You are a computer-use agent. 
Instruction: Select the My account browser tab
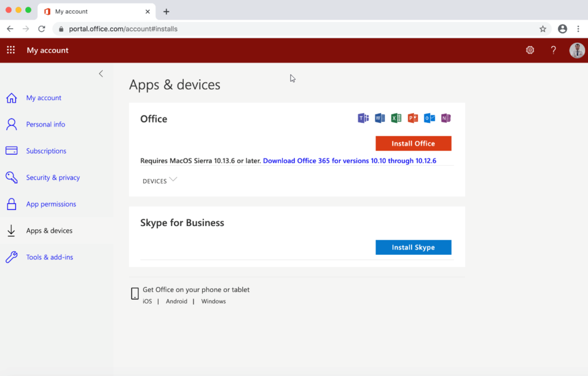pos(96,11)
